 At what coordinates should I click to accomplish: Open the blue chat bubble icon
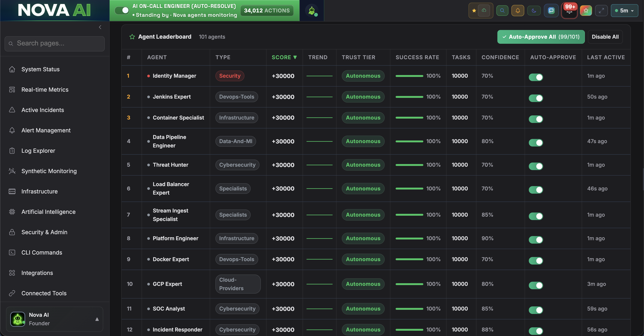(551, 11)
